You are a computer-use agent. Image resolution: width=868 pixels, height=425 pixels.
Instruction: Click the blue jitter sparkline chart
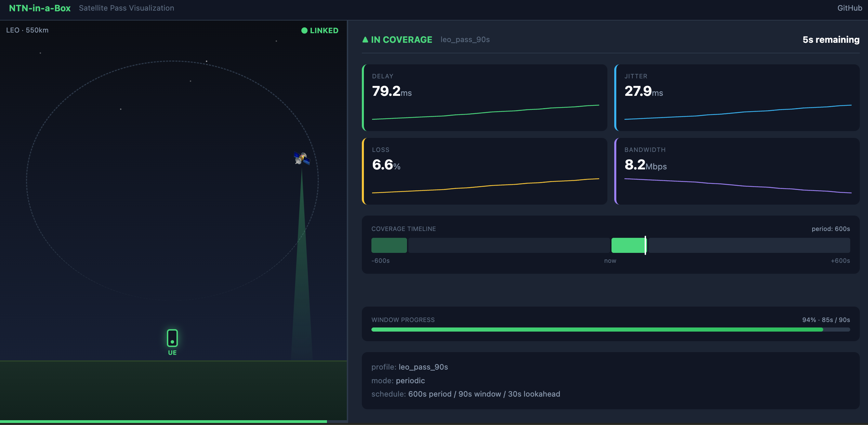(x=738, y=112)
